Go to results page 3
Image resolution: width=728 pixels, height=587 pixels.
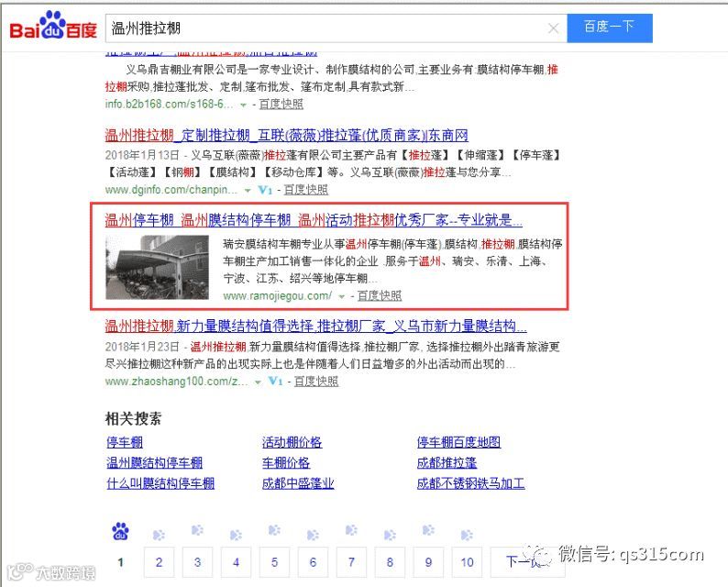(x=198, y=562)
